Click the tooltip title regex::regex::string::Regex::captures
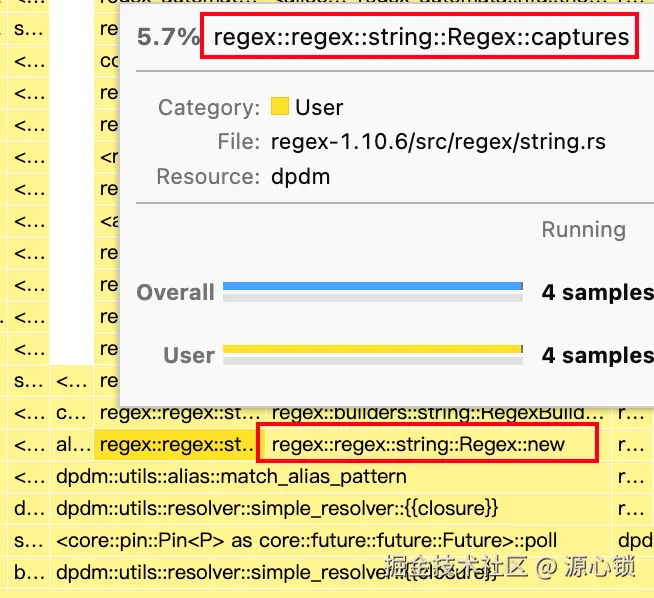This screenshot has width=654, height=598. pos(421,38)
